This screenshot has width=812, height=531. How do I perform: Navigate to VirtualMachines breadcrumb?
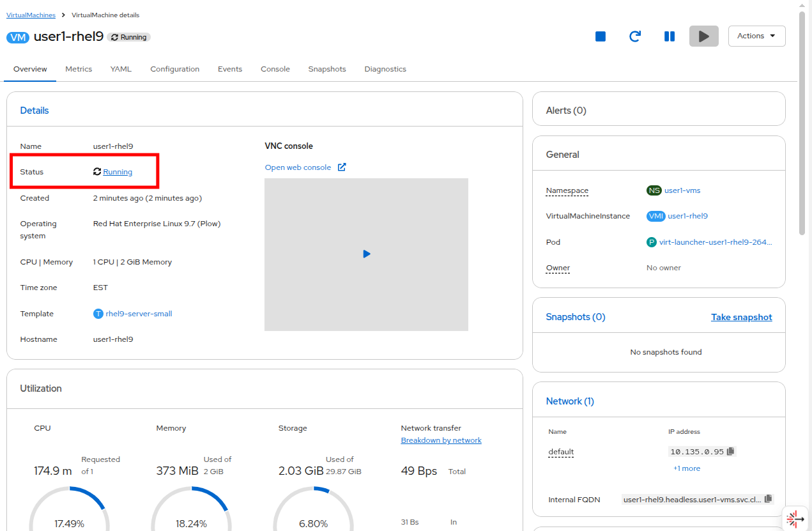point(31,15)
